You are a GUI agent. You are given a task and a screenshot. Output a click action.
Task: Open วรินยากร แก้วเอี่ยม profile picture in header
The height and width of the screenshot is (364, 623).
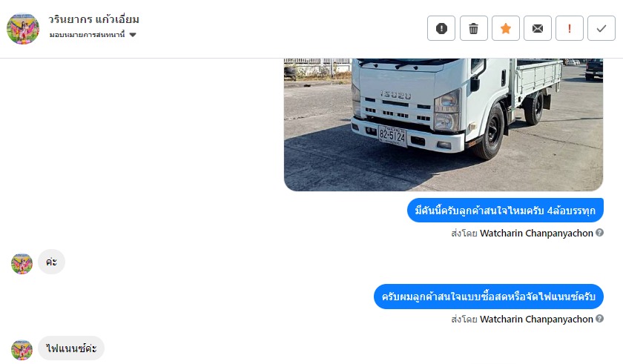[x=23, y=29]
